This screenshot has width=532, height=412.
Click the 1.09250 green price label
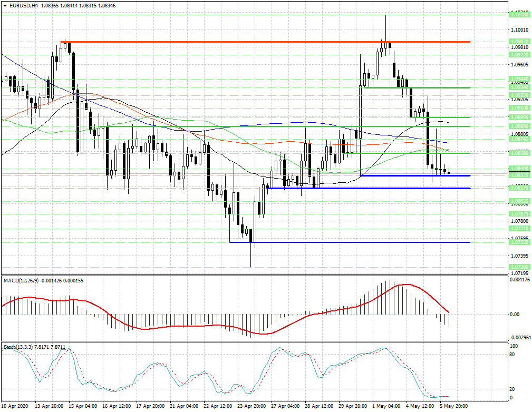520,95
